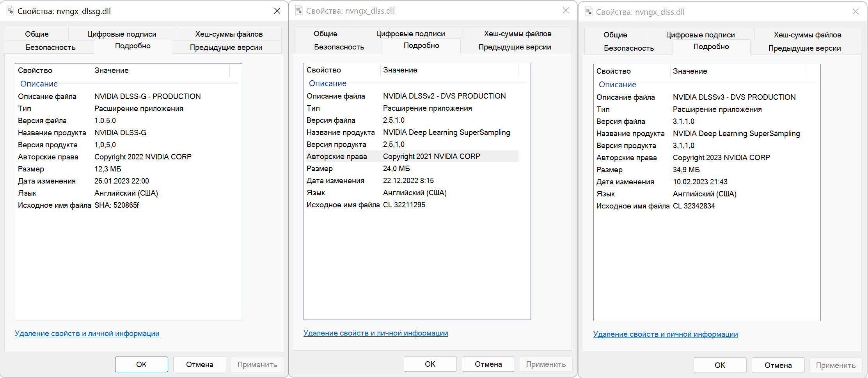Close the rightmost nvngx_dlss.dll properties window
This screenshot has height=378, width=868.
(856, 12)
